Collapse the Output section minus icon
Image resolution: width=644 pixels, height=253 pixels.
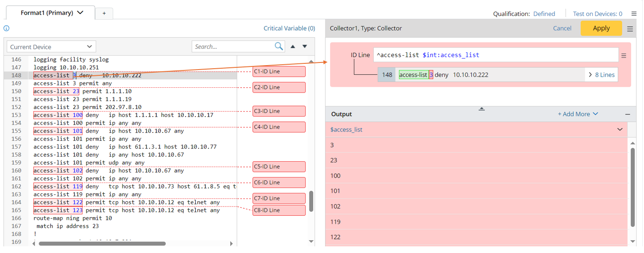pyautogui.click(x=628, y=114)
